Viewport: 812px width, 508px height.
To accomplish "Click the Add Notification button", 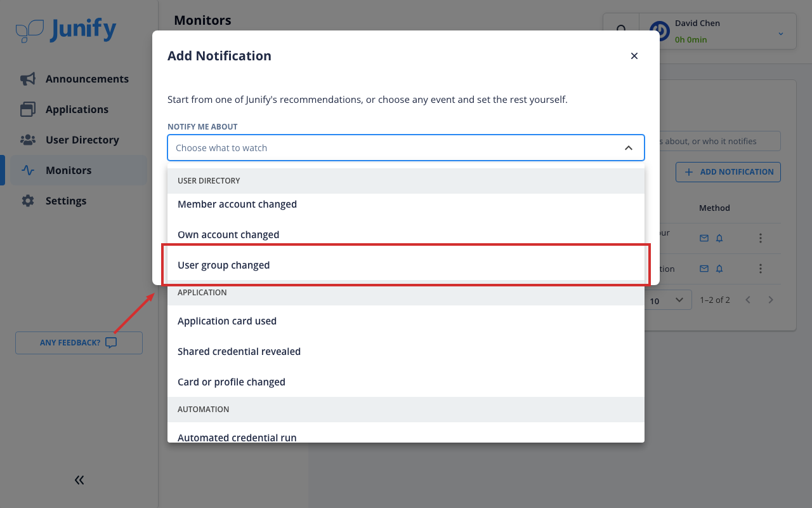I will point(728,172).
